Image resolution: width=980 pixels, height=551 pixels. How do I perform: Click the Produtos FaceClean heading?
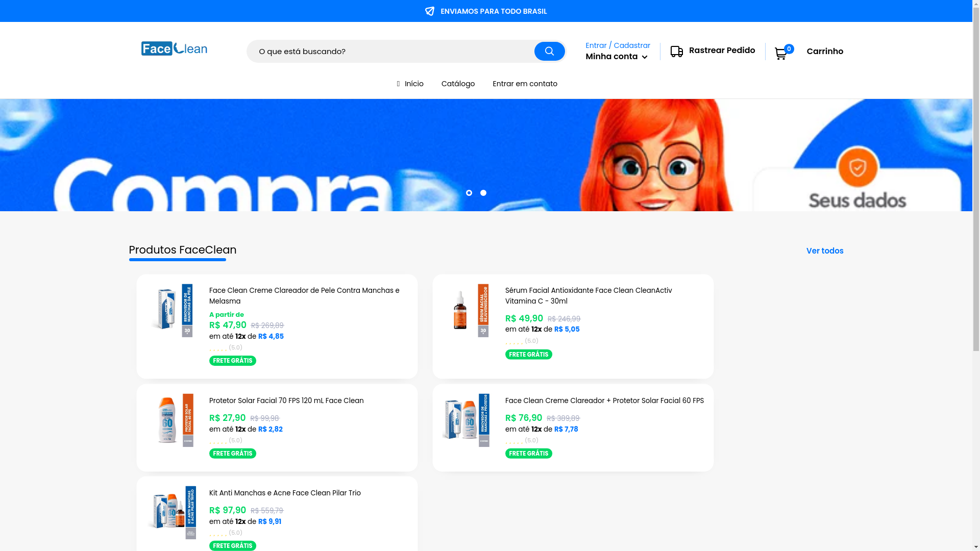coord(182,250)
